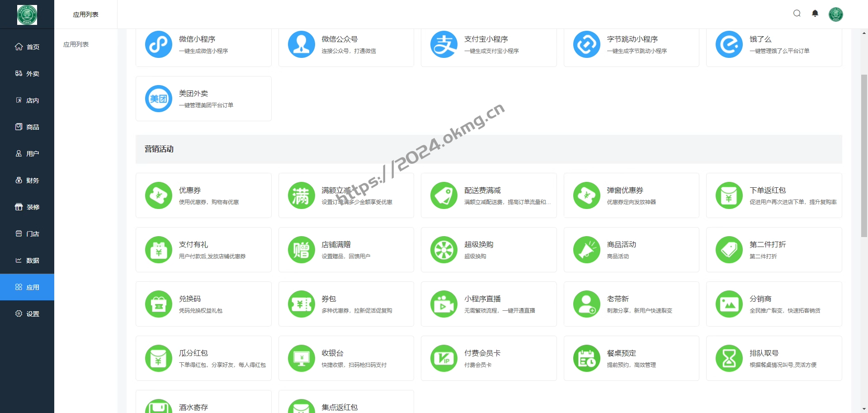Click the 排队取号 hourglass icon

(729, 358)
